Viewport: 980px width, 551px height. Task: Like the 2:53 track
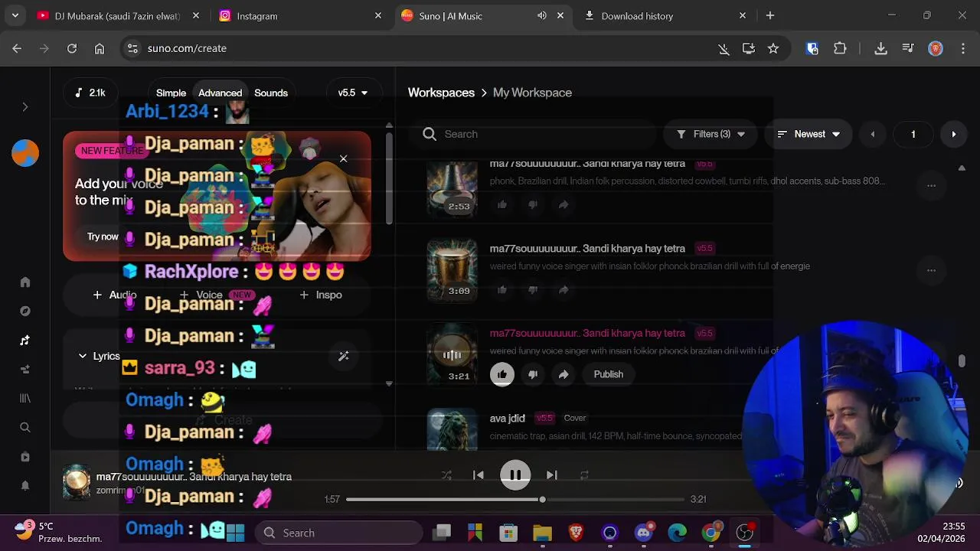(502, 204)
